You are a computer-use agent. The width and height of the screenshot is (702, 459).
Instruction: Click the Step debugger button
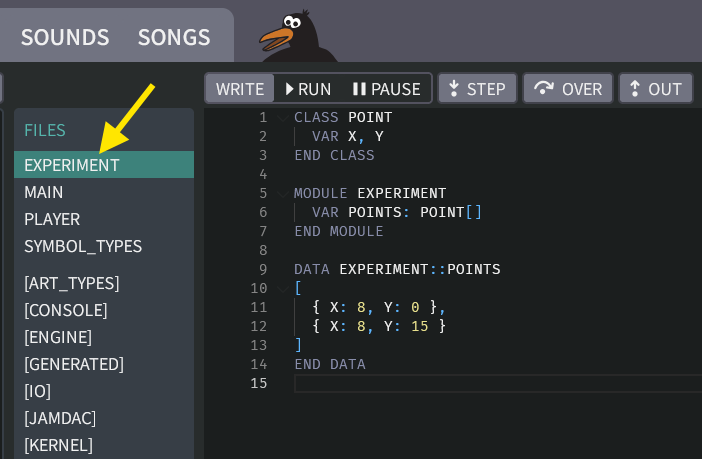(x=477, y=89)
